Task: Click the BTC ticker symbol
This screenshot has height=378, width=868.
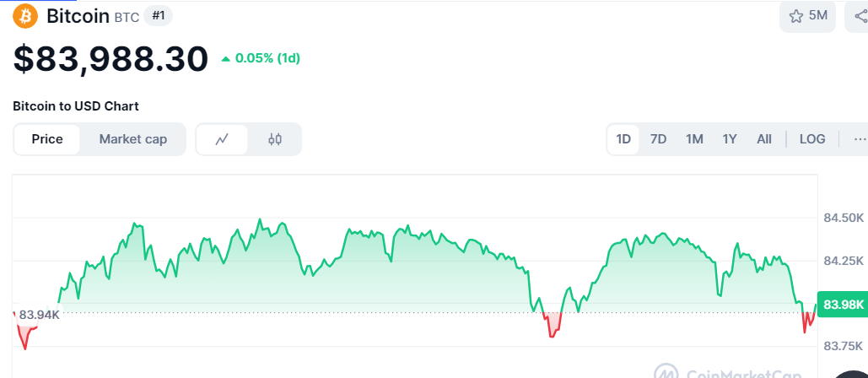Action: tap(126, 16)
